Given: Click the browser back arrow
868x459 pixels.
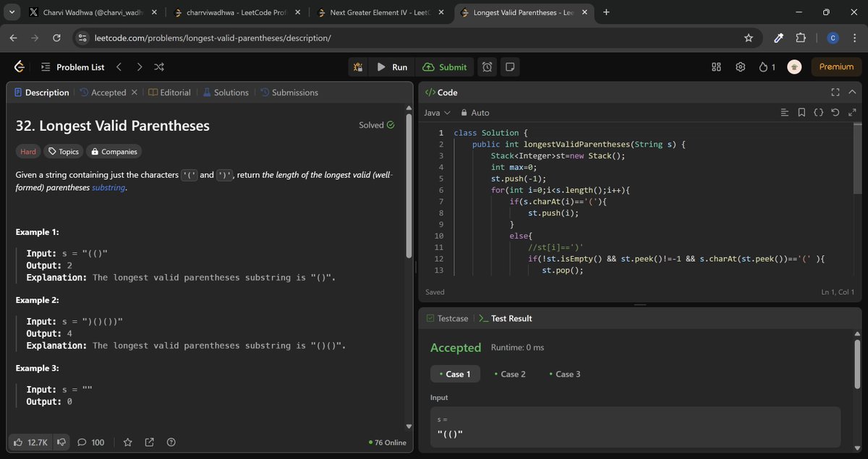Looking at the screenshot, I should pyautogui.click(x=14, y=38).
